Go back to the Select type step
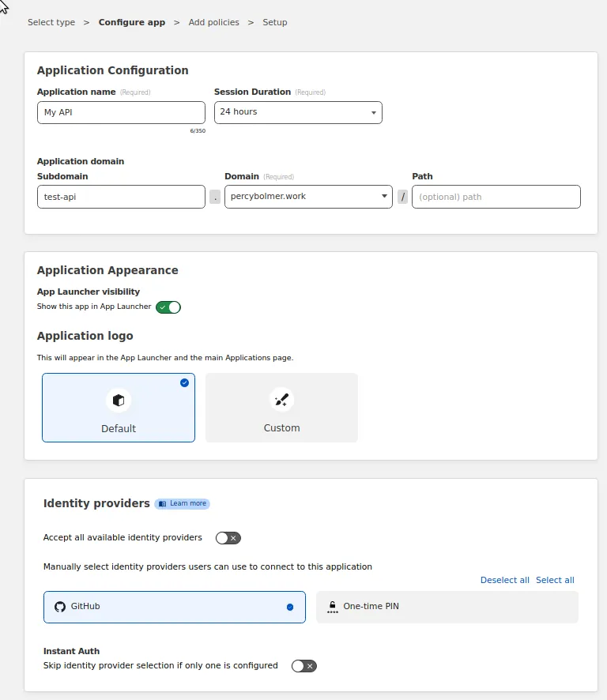The width and height of the screenshot is (607, 700). pos(51,22)
